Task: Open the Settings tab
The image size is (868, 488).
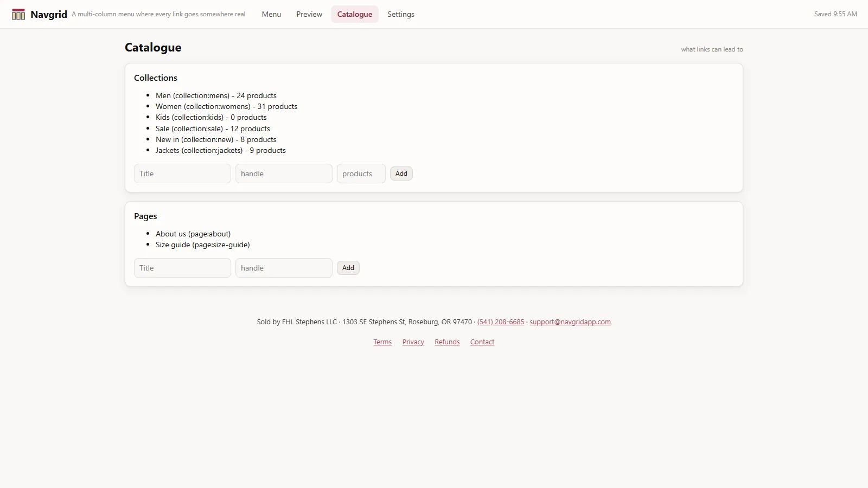Action: 401,14
